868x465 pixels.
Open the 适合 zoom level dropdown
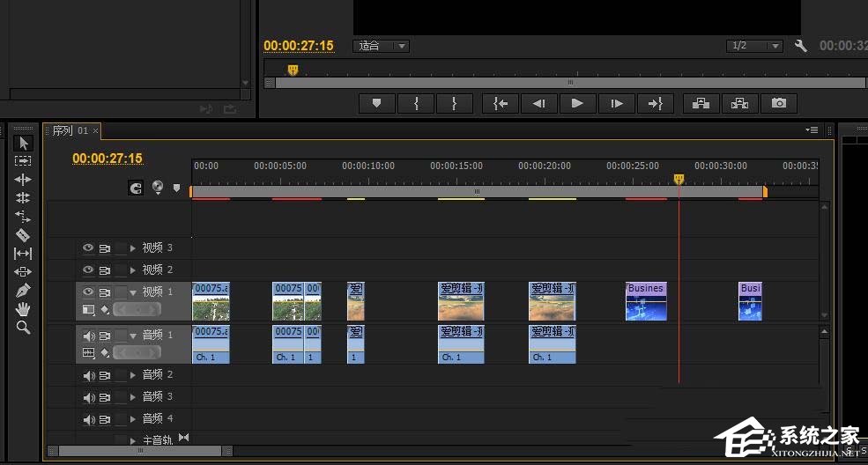pyautogui.click(x=381, y=46)
